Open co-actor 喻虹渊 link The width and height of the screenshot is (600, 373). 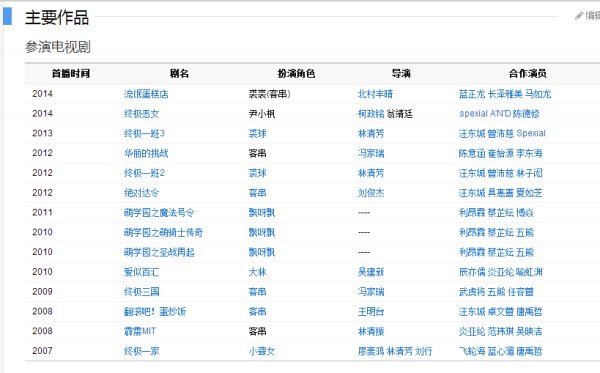coord(529,272)
